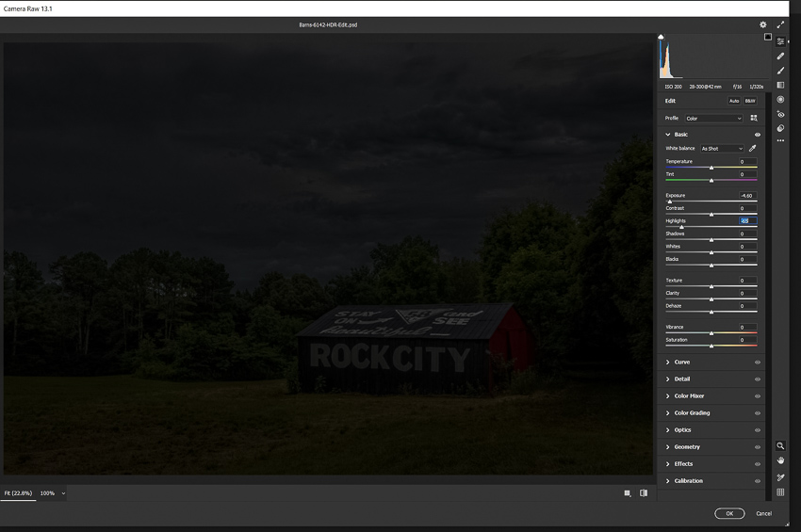Open the White balance dropdown
801x532 pixels.
point(722,149)
